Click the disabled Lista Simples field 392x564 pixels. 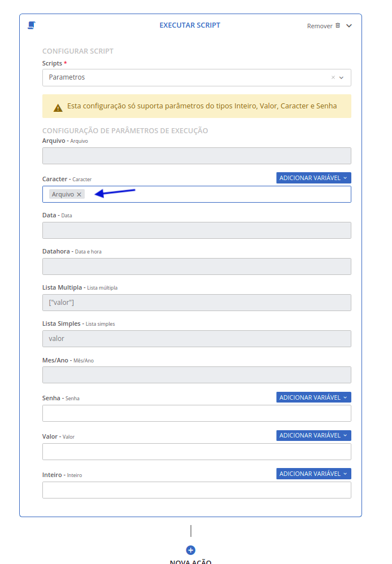[197, 339]
